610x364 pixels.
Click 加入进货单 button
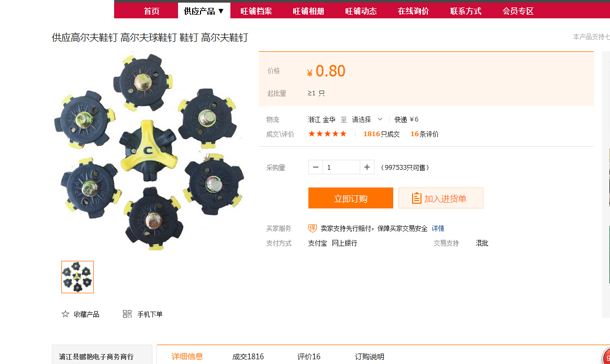440,198
